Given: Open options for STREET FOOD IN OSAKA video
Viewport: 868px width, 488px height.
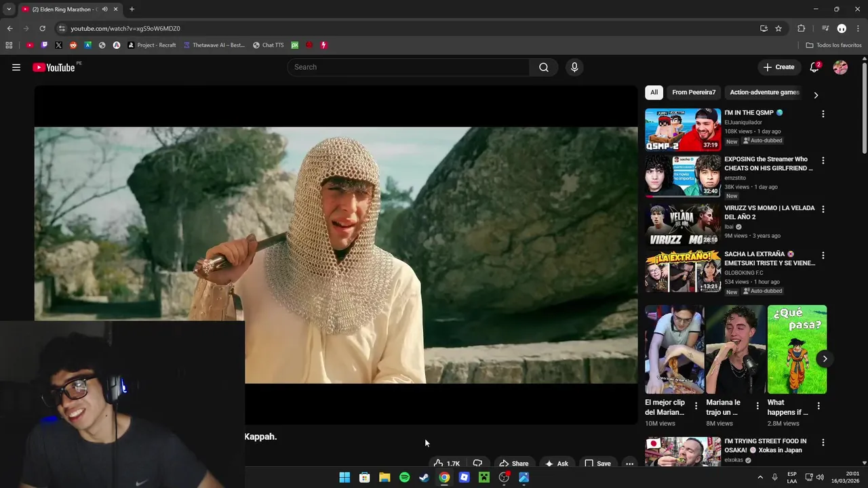Looking at the screenshot, I should click(823, 442).
